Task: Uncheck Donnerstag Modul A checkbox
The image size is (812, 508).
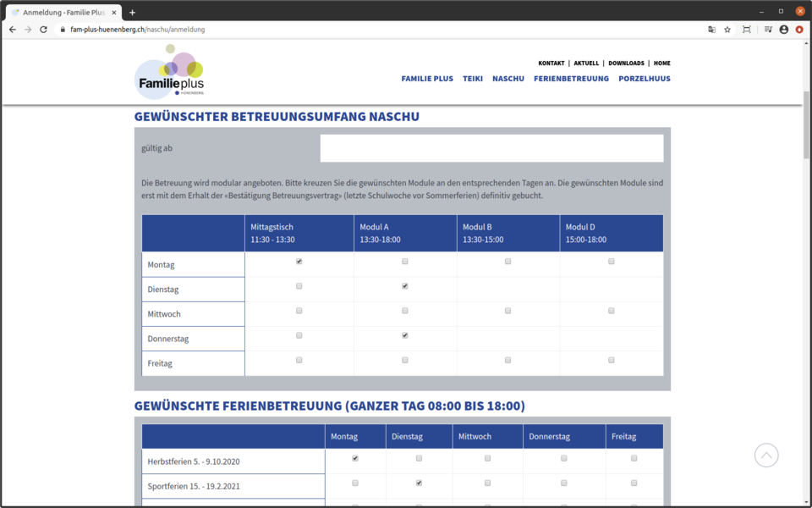Action: (405, 335)
